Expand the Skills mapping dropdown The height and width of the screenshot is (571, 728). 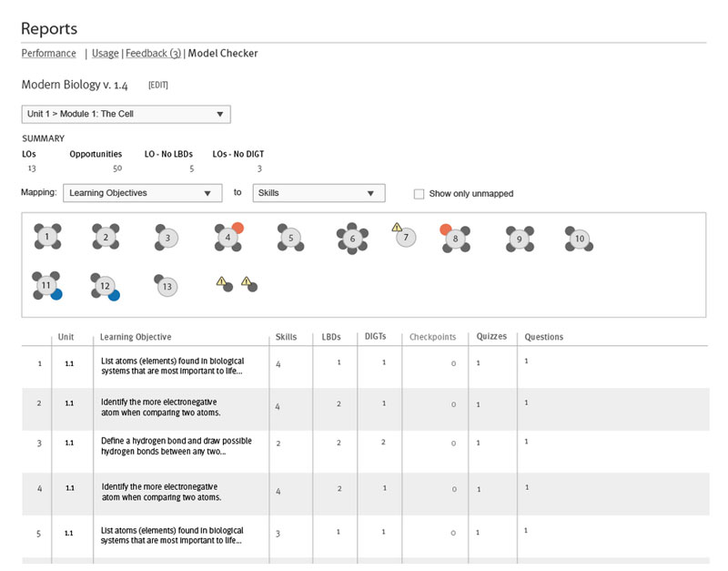tap(319, 193)
